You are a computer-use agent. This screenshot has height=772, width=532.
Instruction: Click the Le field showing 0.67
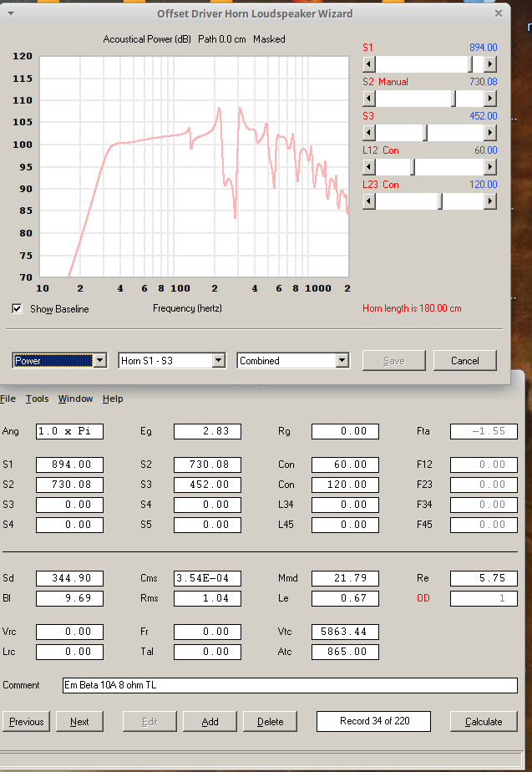click(x=345, y=598)
